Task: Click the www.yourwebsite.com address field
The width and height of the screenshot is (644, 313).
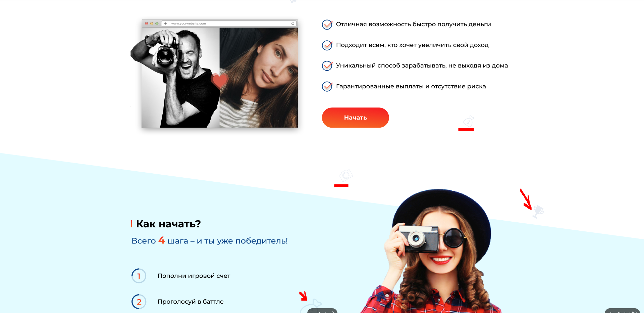Action: [x=228, y=24]
